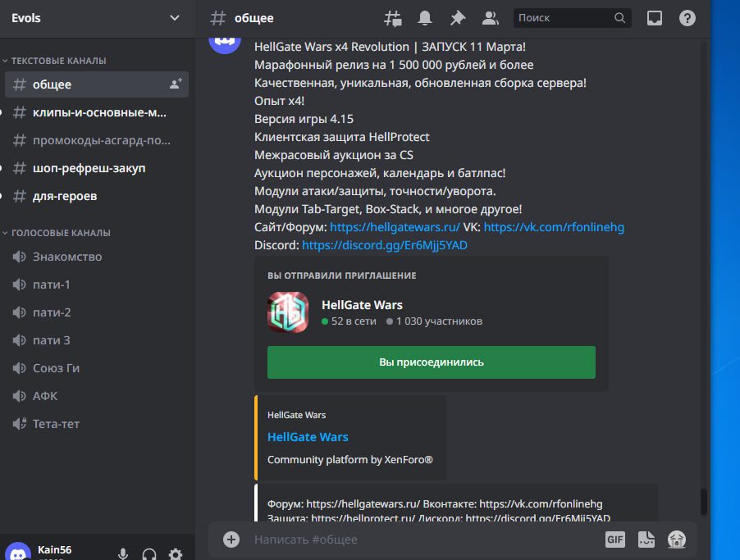Open the vk.com/rfonlinehg link

pos(554,227)
